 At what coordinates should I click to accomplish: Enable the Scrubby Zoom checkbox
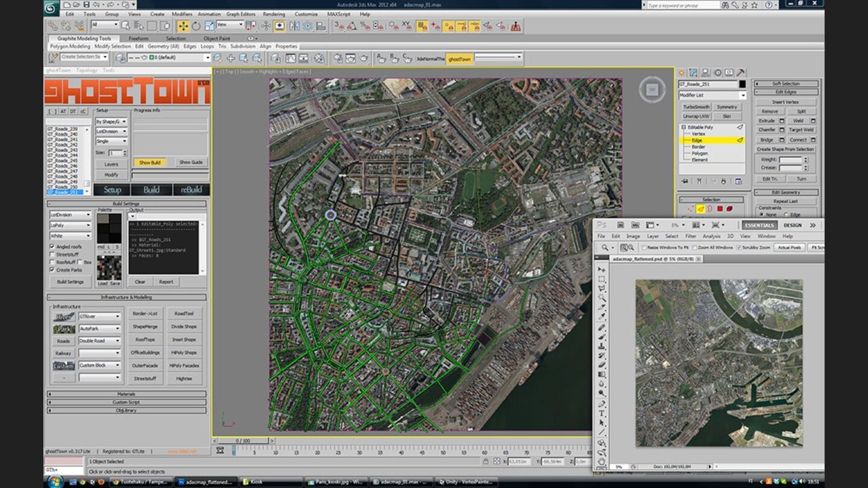coord(740,247)
